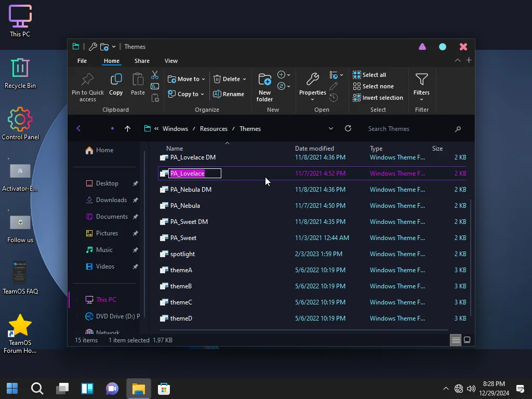Click the Filters funnel icon
This screenshot has height=399, width=532.
421,79
